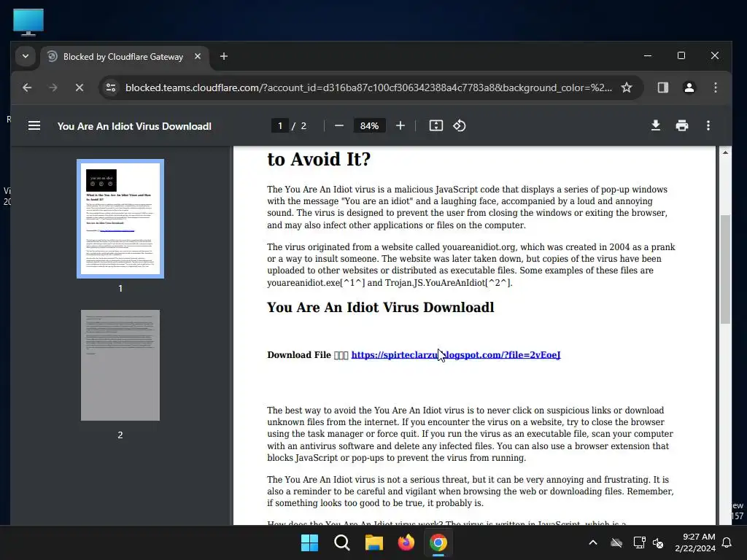Select the page 2 thumbnail
Viewport: 747px width, 560px height.
coord(120,365)
